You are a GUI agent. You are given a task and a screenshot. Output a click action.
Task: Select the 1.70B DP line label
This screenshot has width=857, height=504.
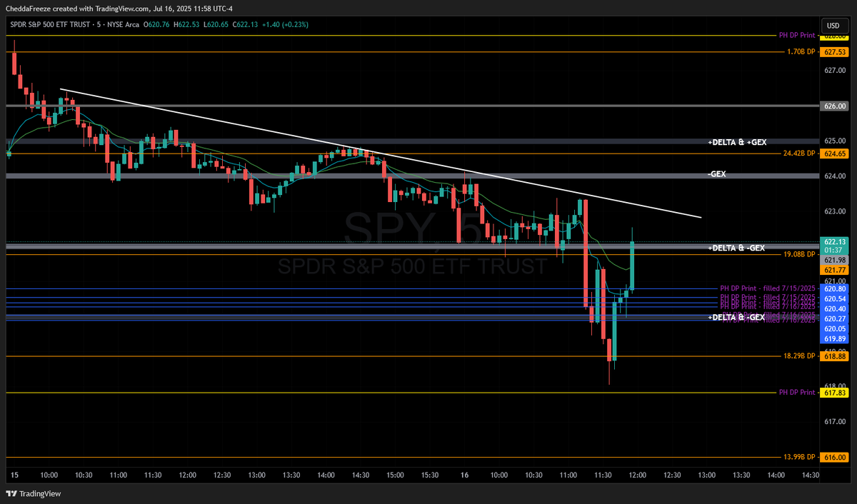(800, 52)
